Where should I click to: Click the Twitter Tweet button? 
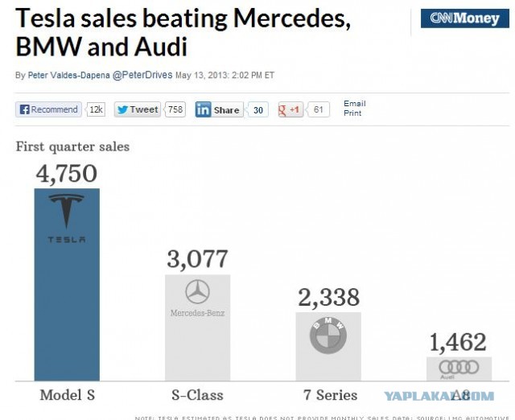[137, 109]
